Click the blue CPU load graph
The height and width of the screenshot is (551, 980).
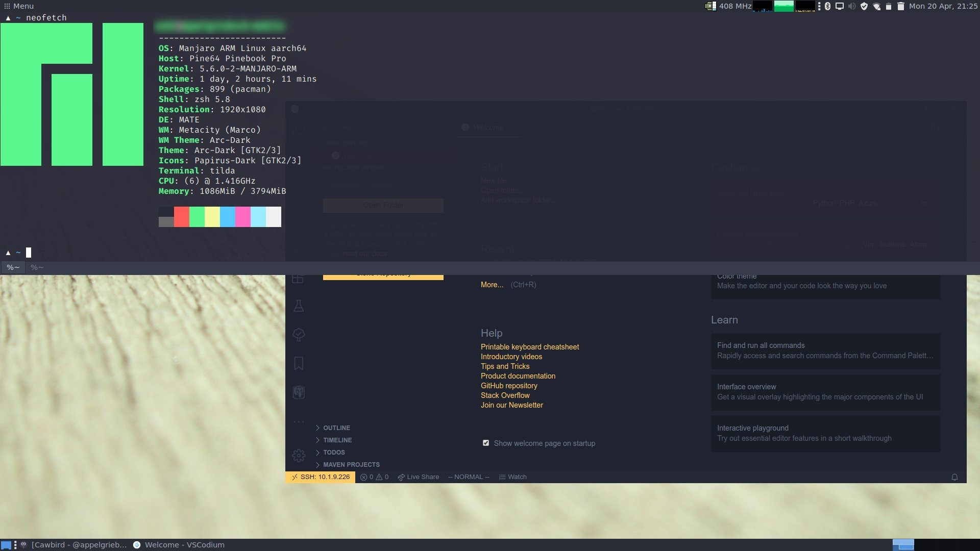[763, 6]
